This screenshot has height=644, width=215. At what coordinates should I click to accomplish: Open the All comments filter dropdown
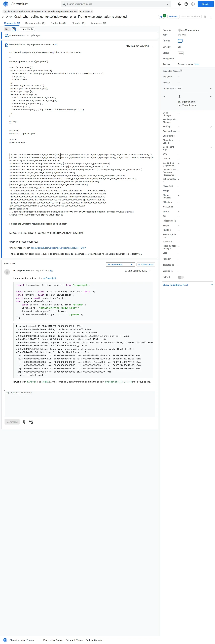pyautogui.click(x=120, y=264)
